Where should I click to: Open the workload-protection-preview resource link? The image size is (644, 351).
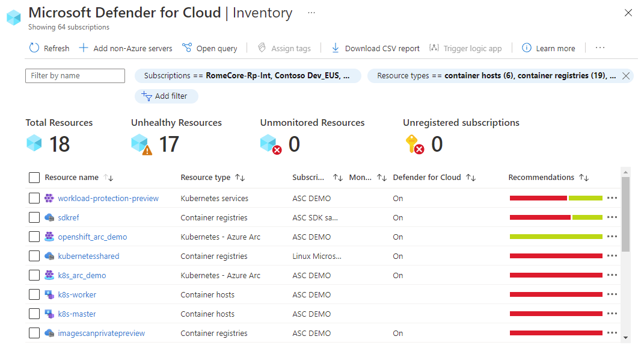pyautogui.click(x=108, y=198)
